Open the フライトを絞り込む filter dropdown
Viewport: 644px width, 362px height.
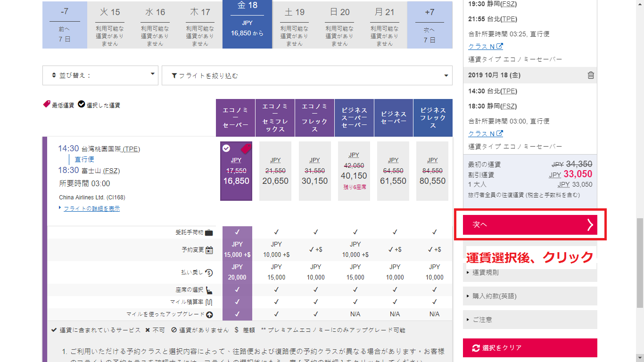[307, 75]
